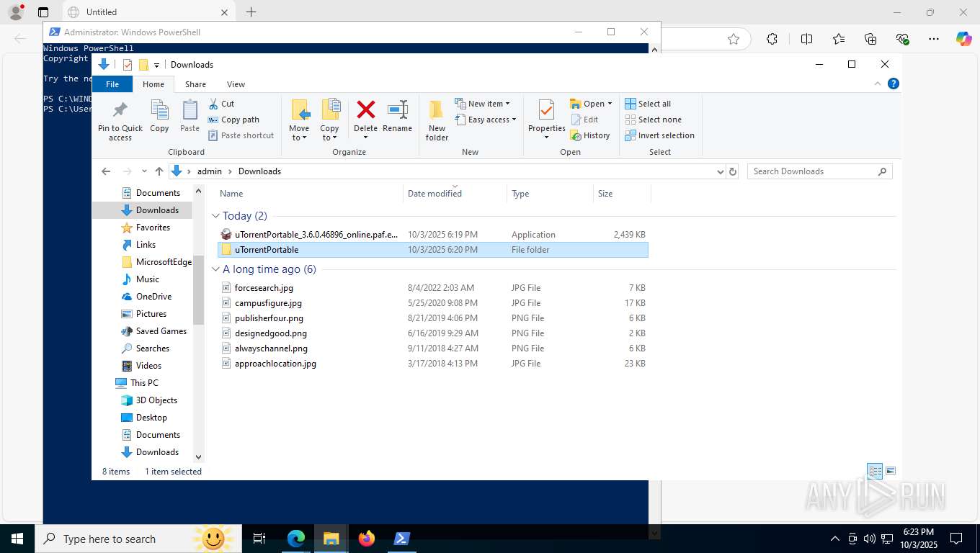The image size is (980, 553).
Task: Open Windows Start menu
Action: (x=17, y=539)
